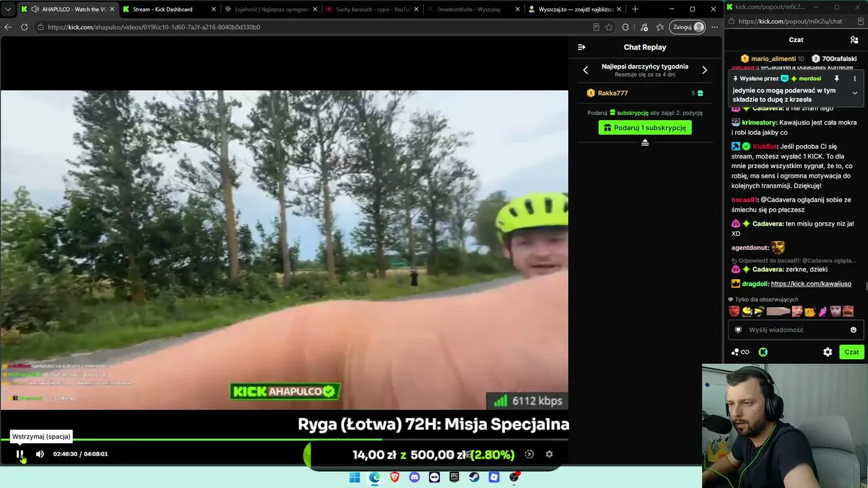Switch to Suchy karaluch YouTube tab

point(372,9)
